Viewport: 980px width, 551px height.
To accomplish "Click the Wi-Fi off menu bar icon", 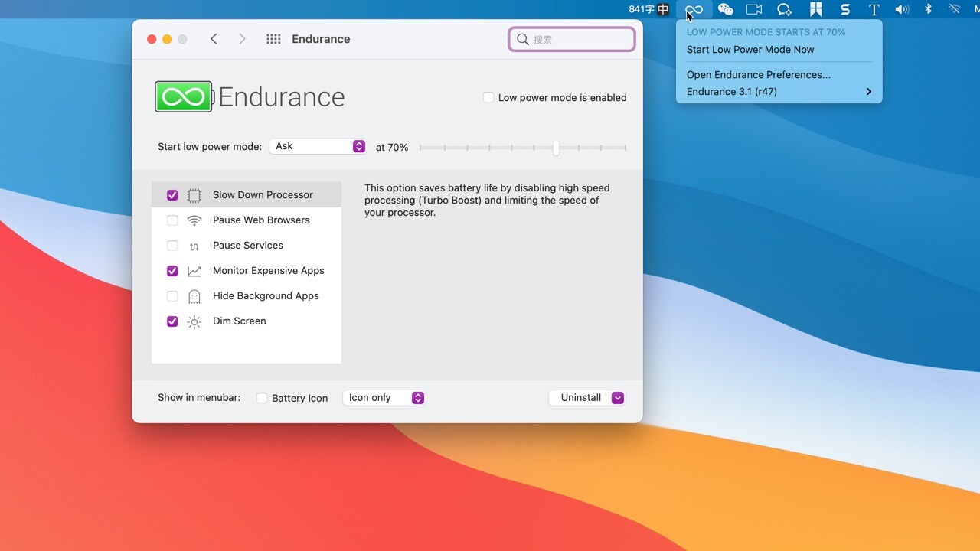I will click(x=954, y=9).
